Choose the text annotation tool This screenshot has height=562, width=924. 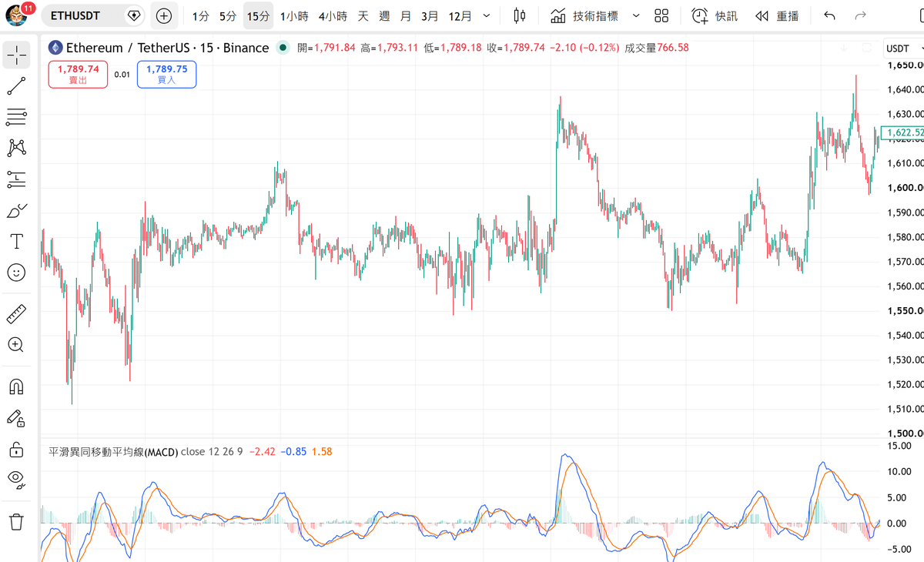[16, 242]
